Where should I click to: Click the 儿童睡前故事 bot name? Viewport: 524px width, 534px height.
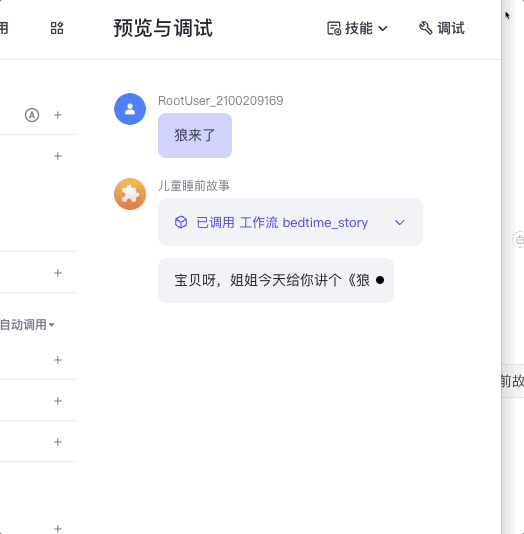click(x=194, y=186)
